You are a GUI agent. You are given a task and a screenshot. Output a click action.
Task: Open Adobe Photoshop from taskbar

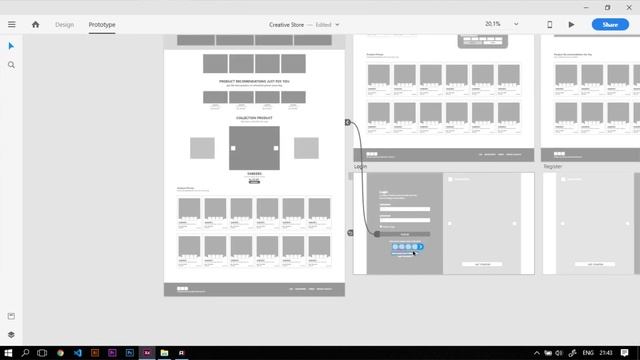(130, 353)
